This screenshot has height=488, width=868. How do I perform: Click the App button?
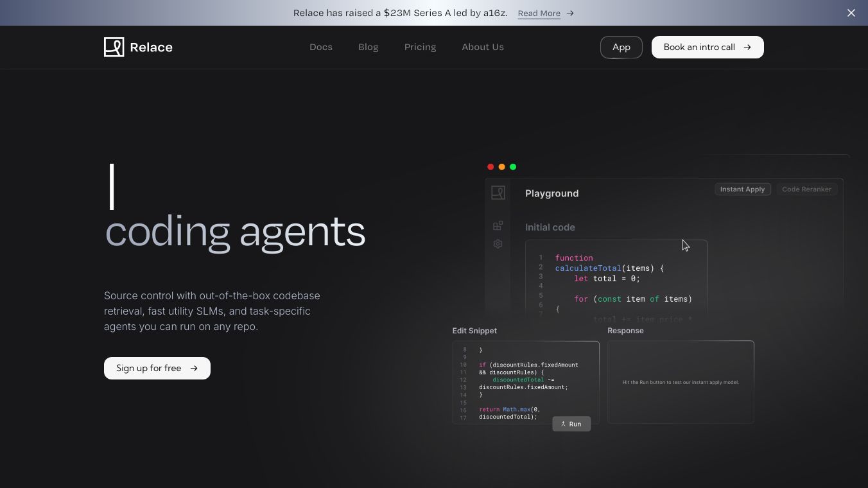(621, 47)
